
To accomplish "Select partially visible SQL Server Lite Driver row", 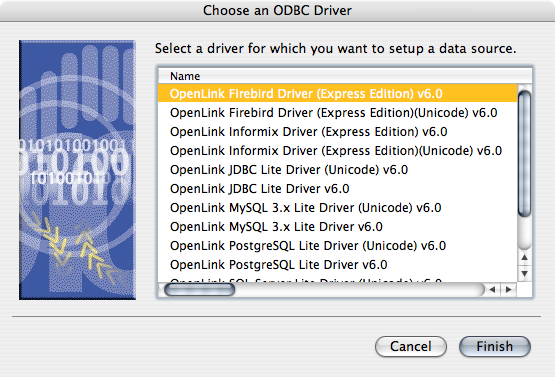I will click(338, 279).
